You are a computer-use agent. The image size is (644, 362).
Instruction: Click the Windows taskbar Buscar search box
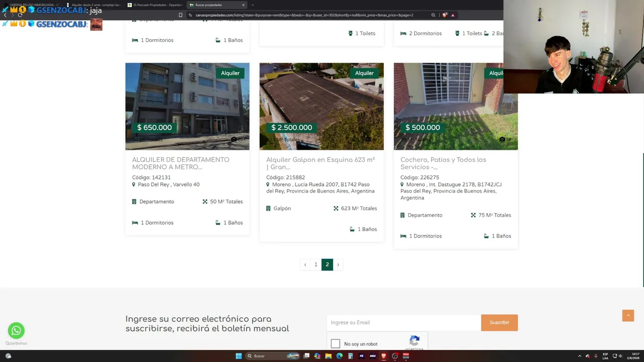[273, 356]
